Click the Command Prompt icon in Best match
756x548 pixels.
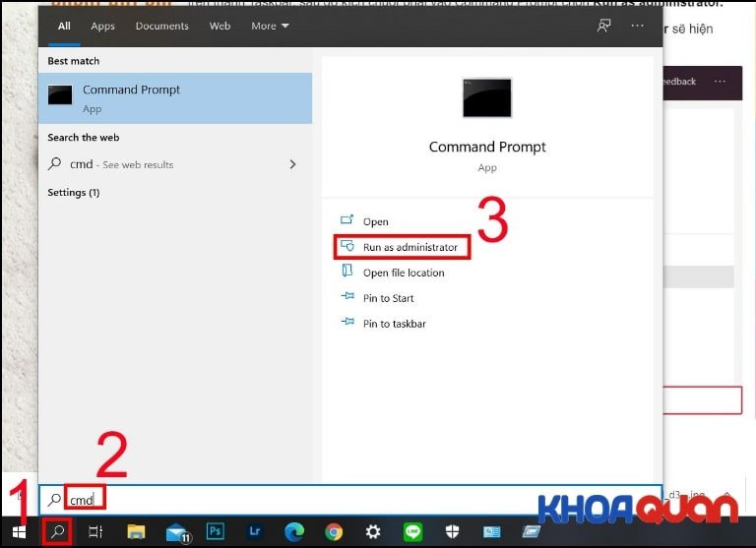(x=60, y=95)
